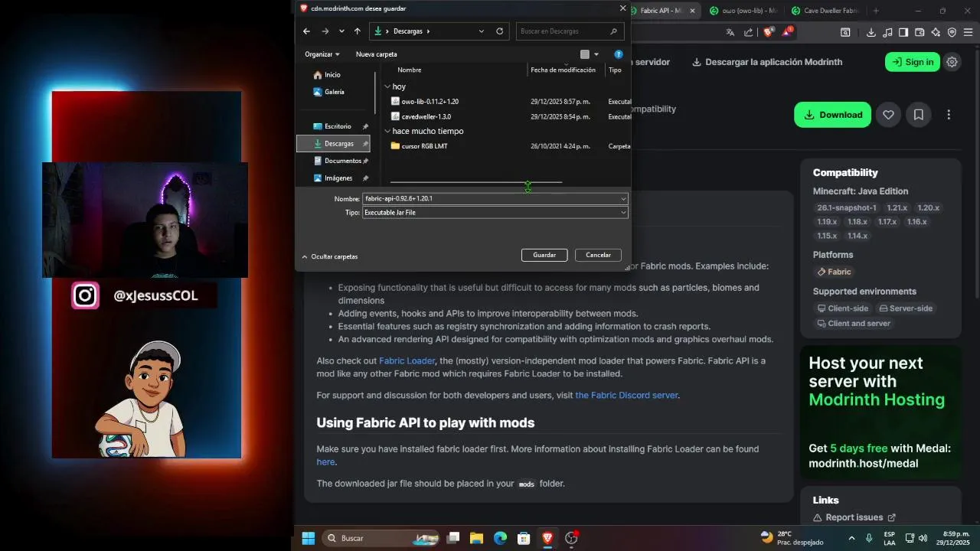Select the cavedweller-1.3.0 file

click(x=426, y=116)
